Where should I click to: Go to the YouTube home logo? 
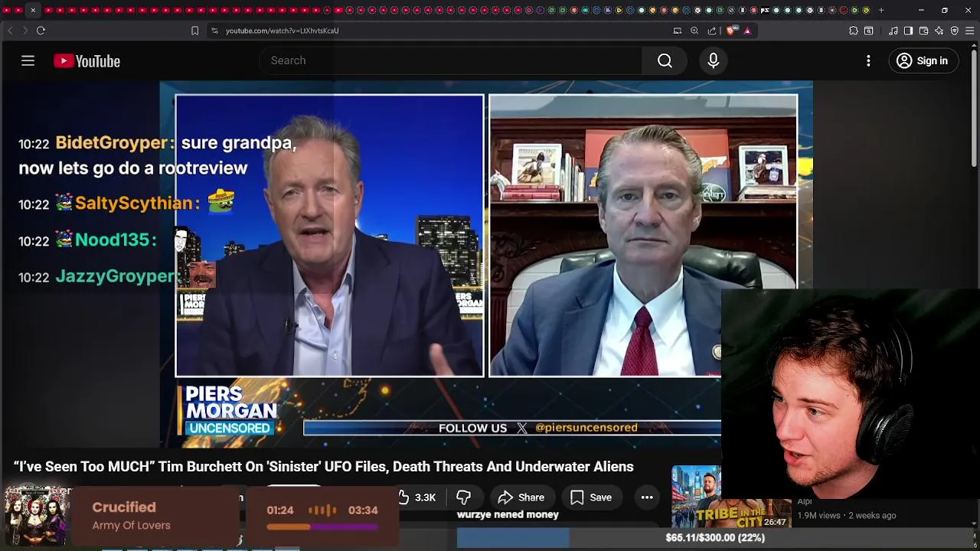point(87,61)
